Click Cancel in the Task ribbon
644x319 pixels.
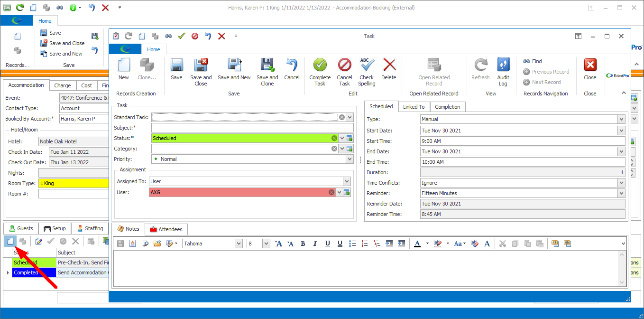point(292,68)
